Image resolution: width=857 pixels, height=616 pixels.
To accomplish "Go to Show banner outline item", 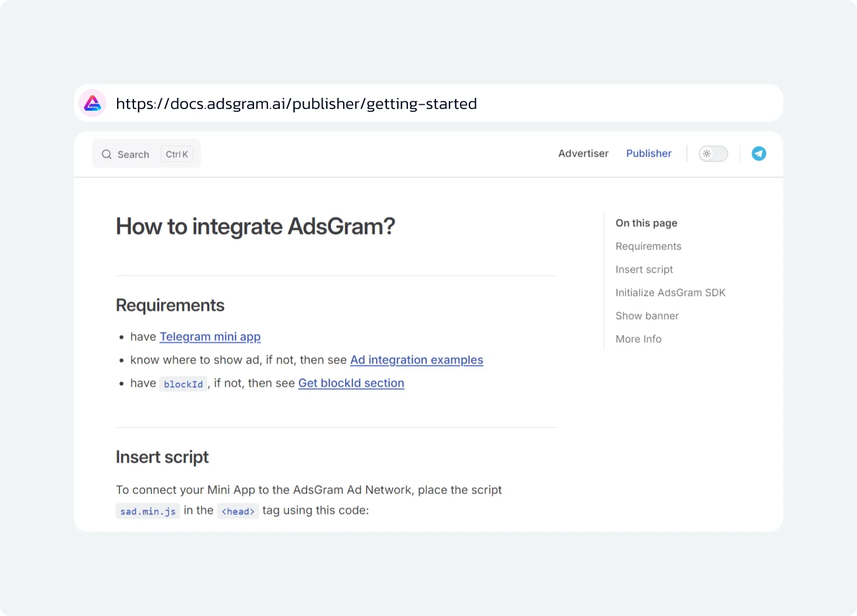I will pos(647,316).
